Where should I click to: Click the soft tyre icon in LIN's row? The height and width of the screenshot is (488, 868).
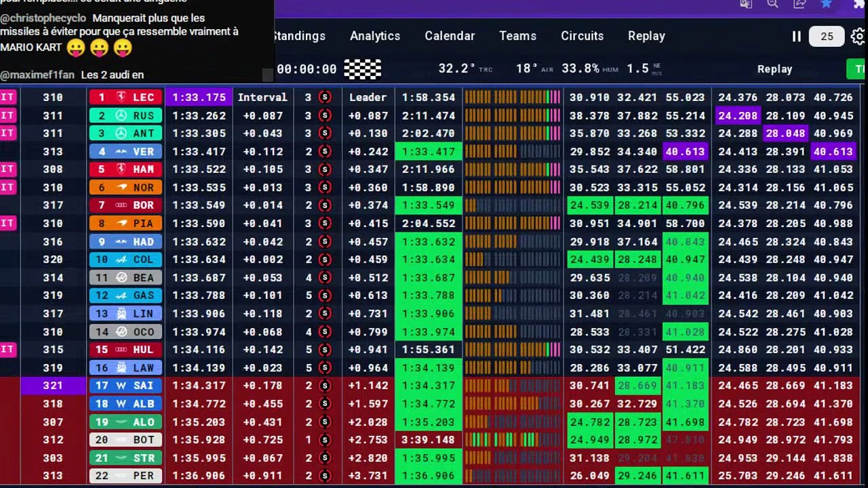[x=325, y=313]
